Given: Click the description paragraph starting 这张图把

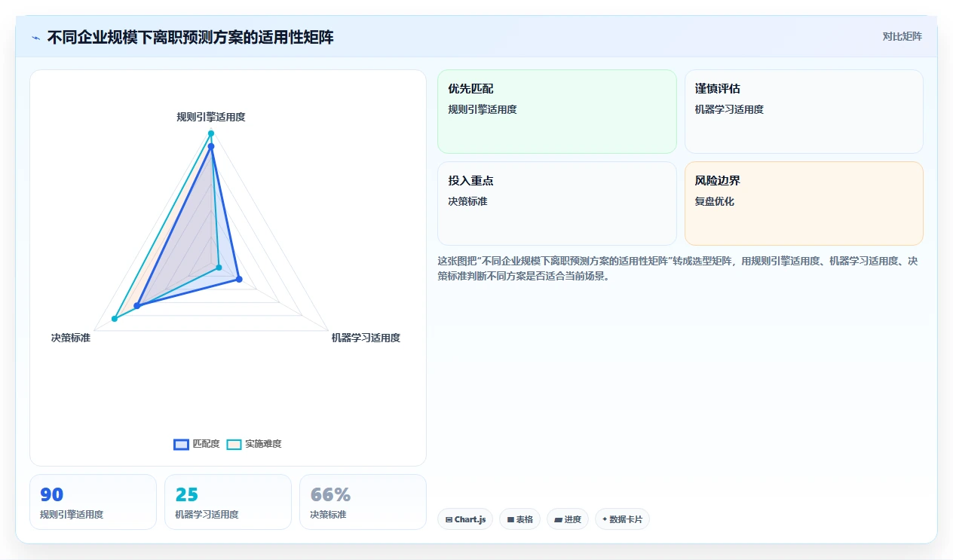Looking at the screenshot, I should (677, 268).
